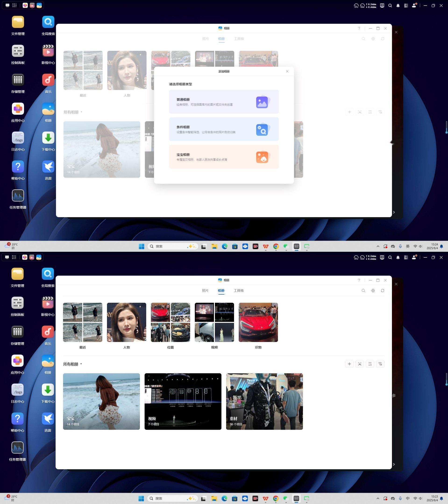Viewport: 448px width, 504px height.
Task: Click help question mark in undimmed album titlebar
Action: [x=359, y=280]
